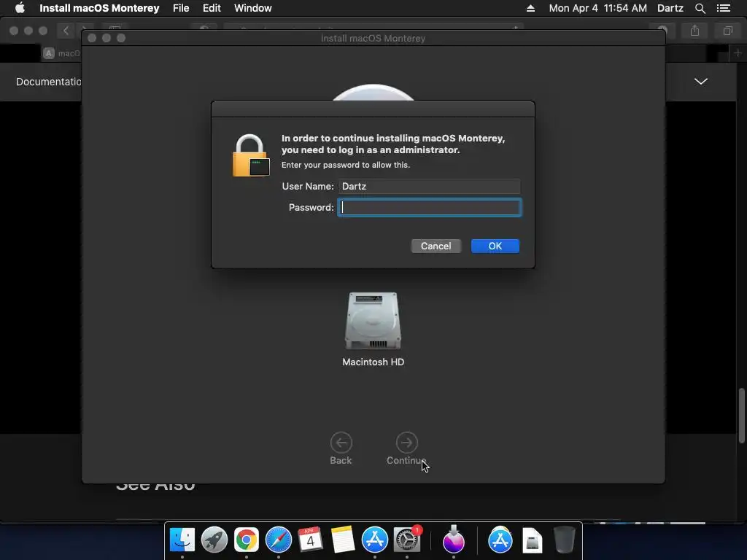Open Safari compass icon in Dock
This screenshot has height=560, width=747.
point(278,540)
